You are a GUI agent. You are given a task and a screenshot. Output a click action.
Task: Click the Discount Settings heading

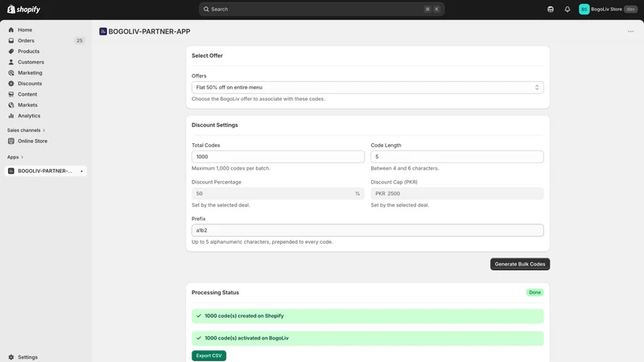[214, 125]
